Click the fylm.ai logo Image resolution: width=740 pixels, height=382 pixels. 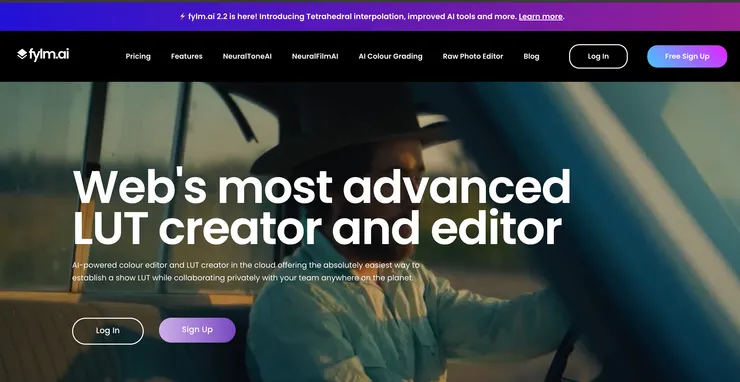pyautogui.click(x=43, y=55)
